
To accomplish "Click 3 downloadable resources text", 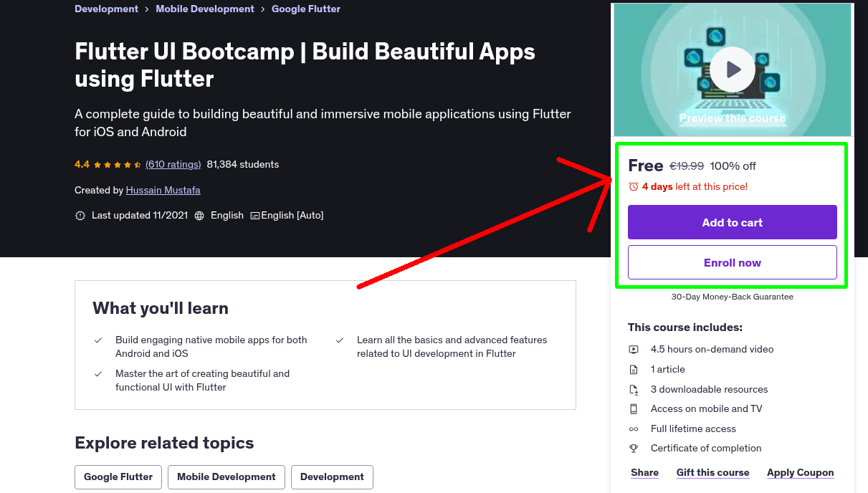I will pyautogui.click(x=709, y=390).
